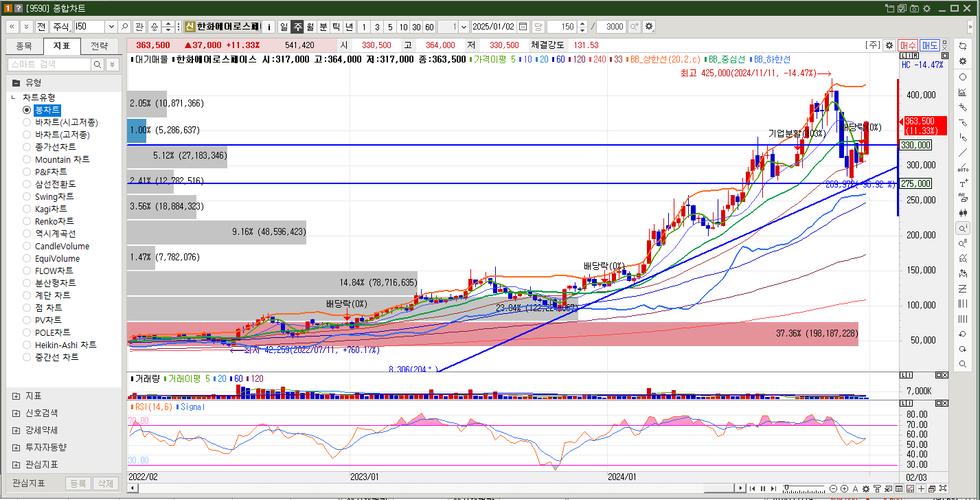Screen dimensions: 980x500
Task: Click the smart search magnifier button
Action: (x=98, y=65)
